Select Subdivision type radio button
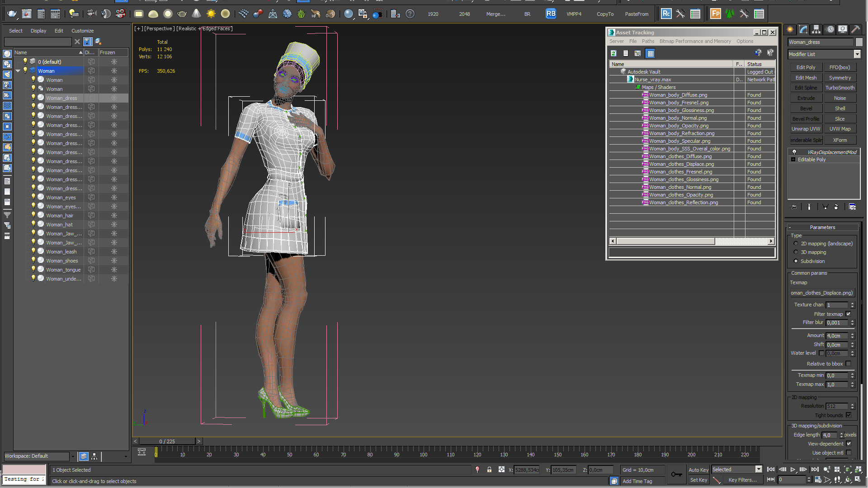868x488 pixels. coord(796,261)
